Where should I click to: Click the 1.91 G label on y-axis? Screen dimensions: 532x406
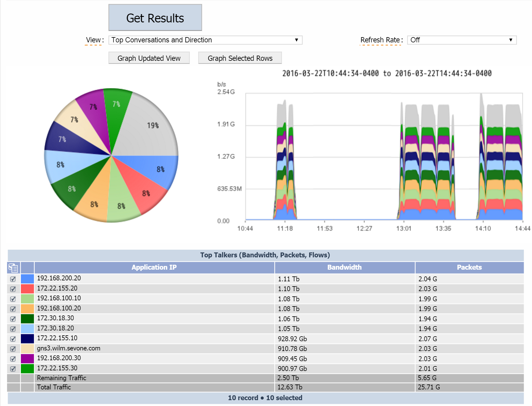(226, 124)
